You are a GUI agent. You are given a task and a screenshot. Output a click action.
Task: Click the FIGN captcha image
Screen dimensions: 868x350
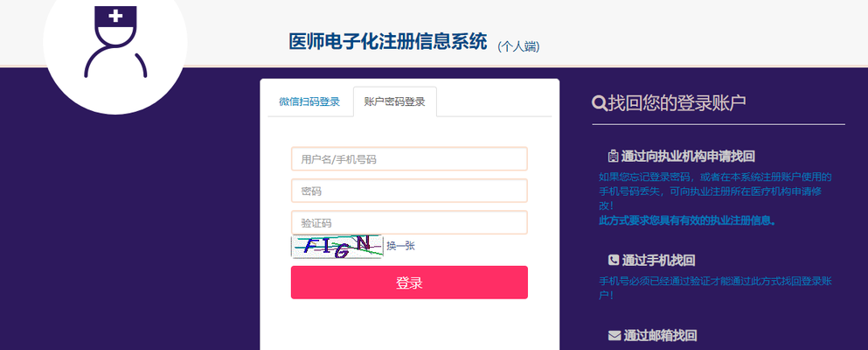[x=337, y=247]
